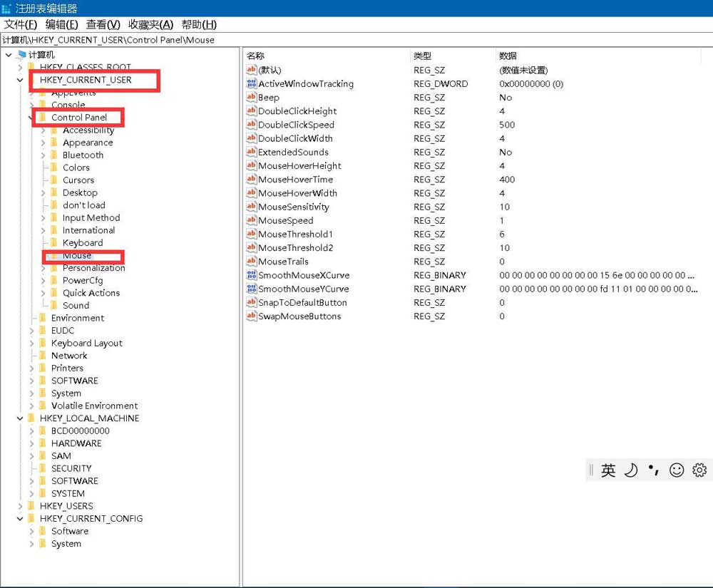Click the emoji smiley icon in IME bar
713x588 pixels.
pos(677,470)
